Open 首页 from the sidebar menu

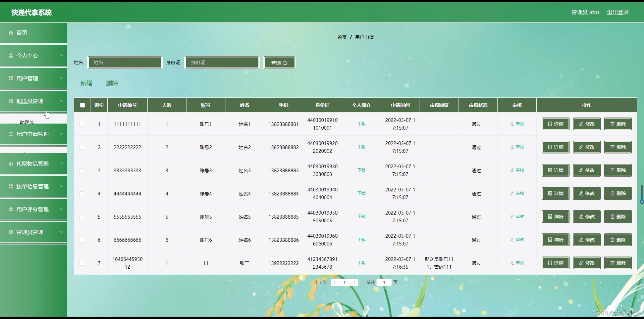(21, 33)
